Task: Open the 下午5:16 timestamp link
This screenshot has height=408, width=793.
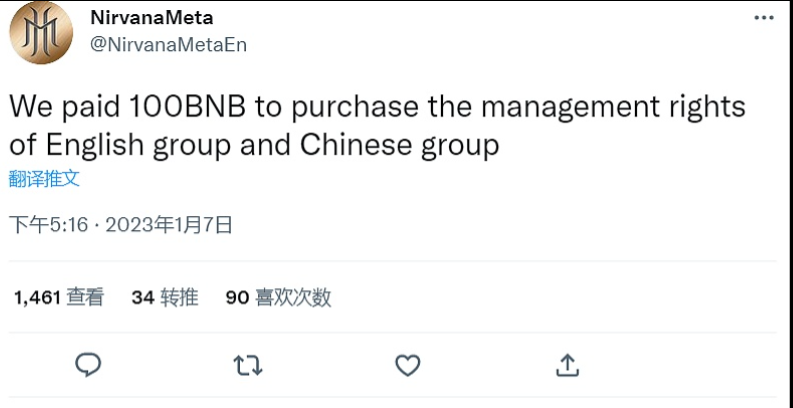Action: tap(49, 224)
